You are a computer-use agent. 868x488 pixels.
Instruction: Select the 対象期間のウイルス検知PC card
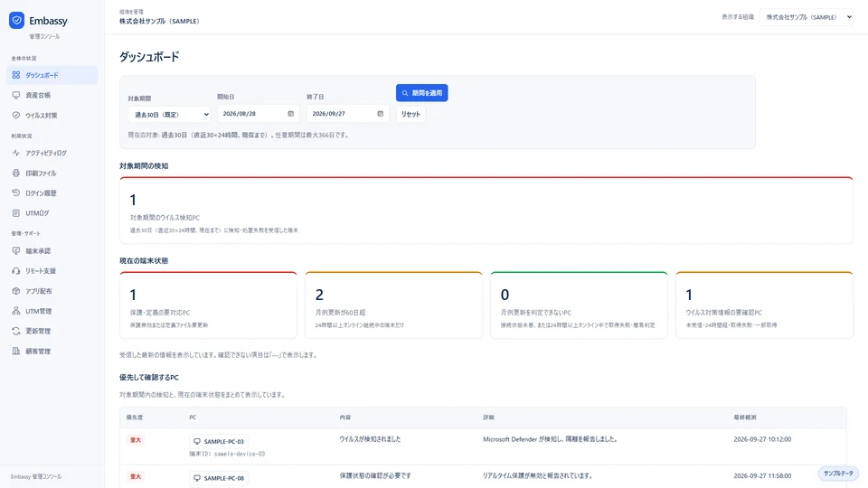[486, 211]
